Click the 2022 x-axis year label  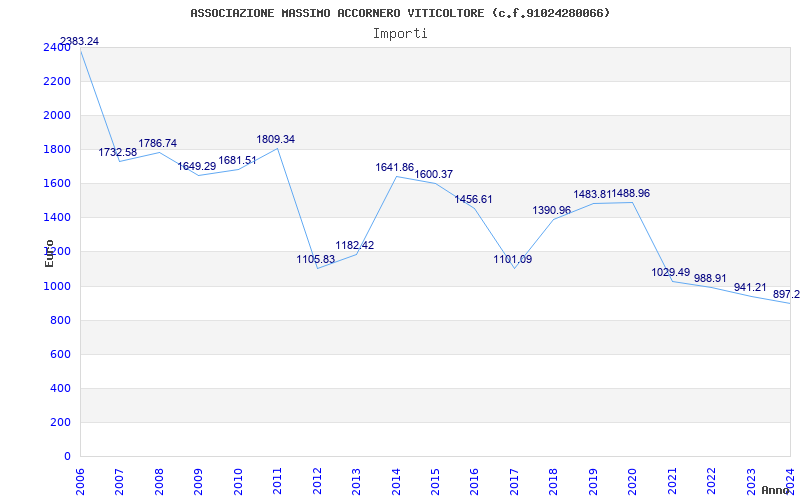click(711, 481)
